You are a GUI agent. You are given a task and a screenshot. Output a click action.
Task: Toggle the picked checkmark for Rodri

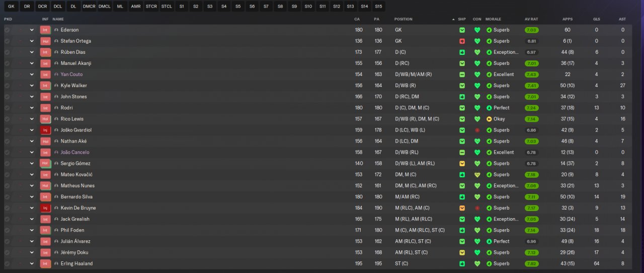7,108
